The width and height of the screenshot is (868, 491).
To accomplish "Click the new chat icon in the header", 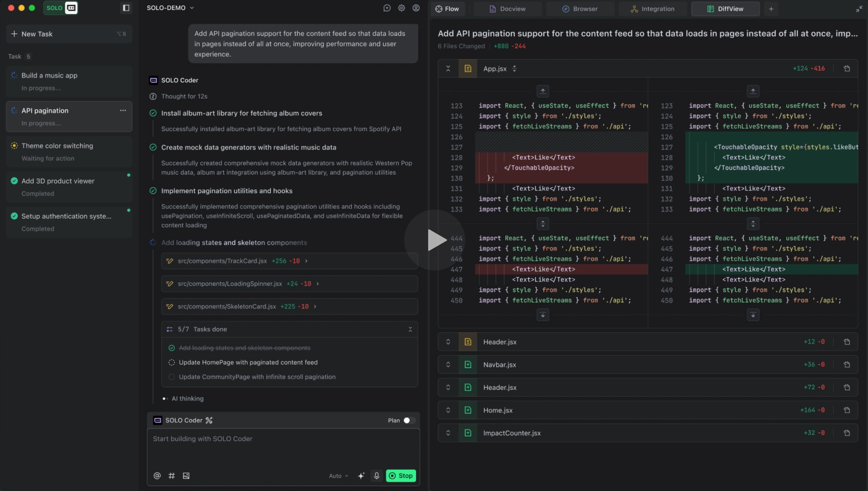I will pos(387,8).
